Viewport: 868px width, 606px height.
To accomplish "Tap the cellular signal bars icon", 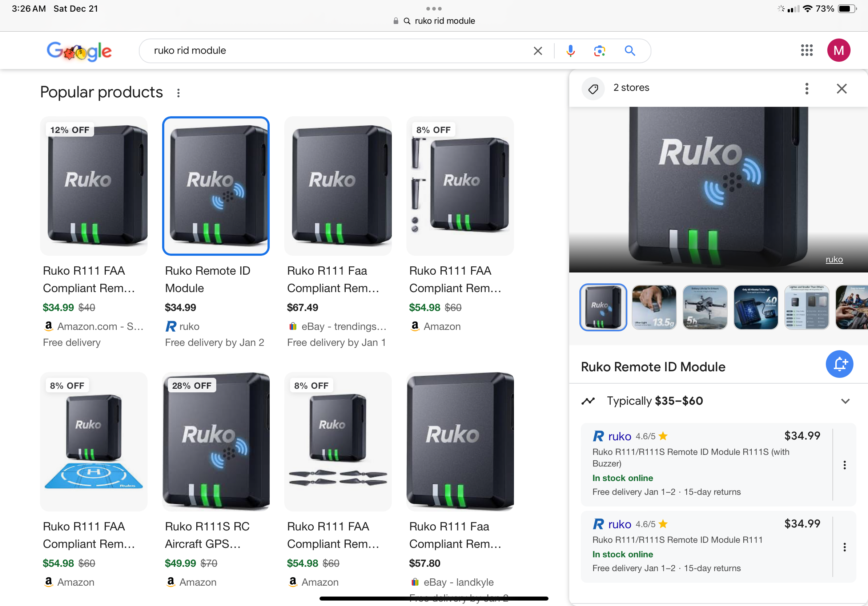I will tap(793, 9).
